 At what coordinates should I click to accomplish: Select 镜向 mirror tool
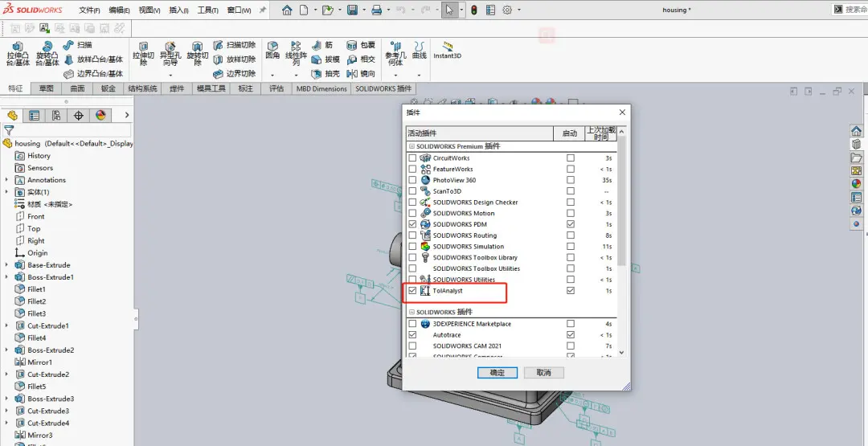pyautogui.click(x=361, y=74)
